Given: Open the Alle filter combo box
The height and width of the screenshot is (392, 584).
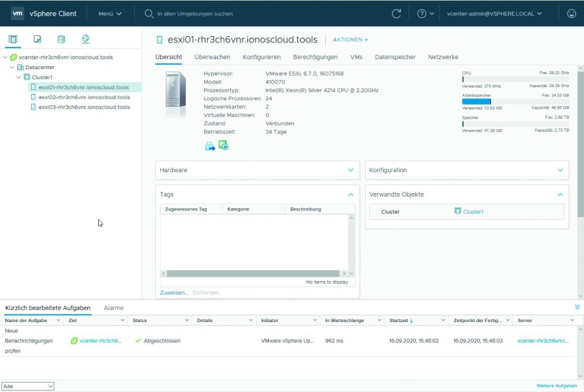Looking at the screenshot, I should [x=28, y=386].
